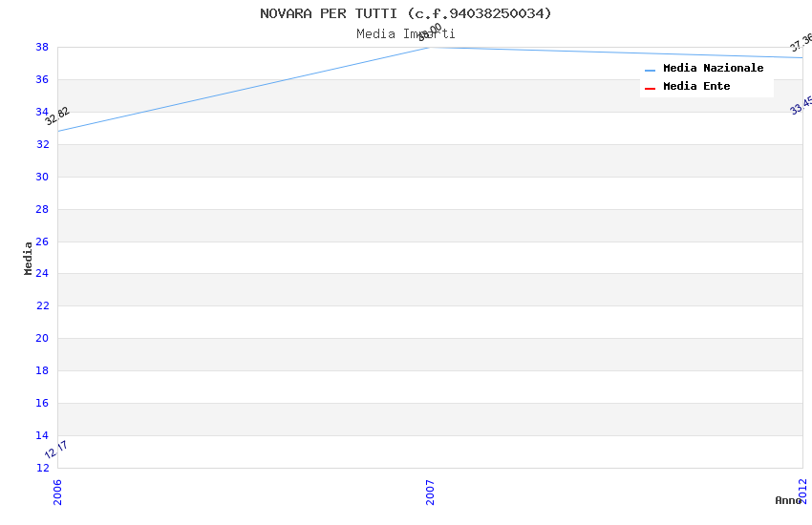
Task: Click the y-axis tick value 36
Action: coord(42,79)
